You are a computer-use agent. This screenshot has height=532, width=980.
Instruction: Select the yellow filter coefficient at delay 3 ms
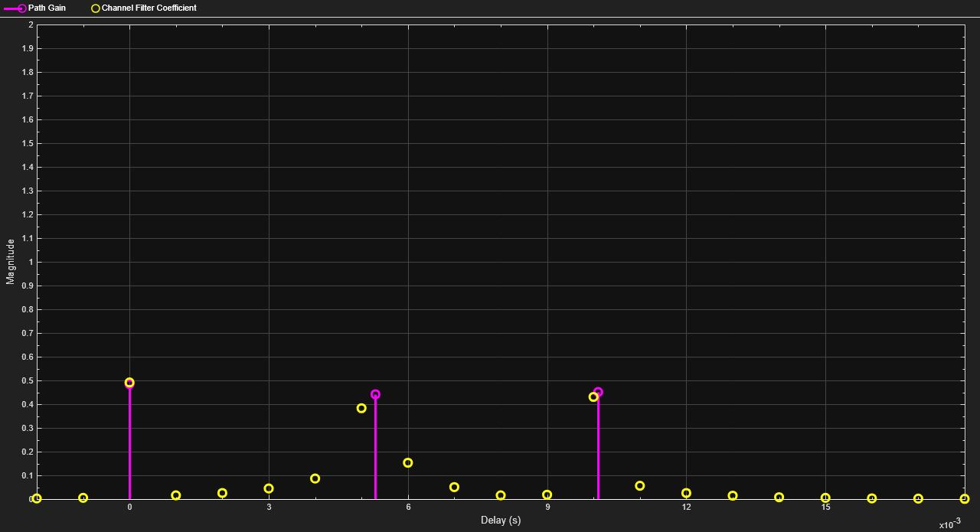point(269,488)
